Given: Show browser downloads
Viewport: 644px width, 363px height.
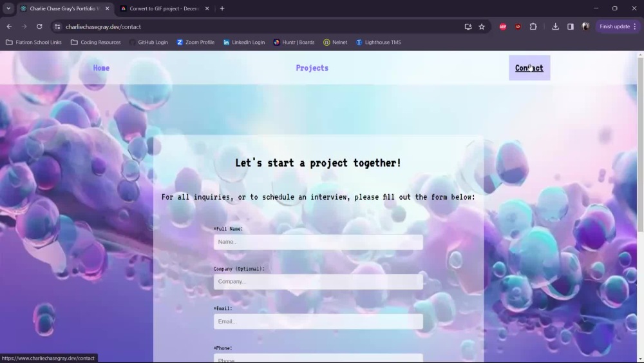Looking at the screenshot, I should [x=555, y=26].
